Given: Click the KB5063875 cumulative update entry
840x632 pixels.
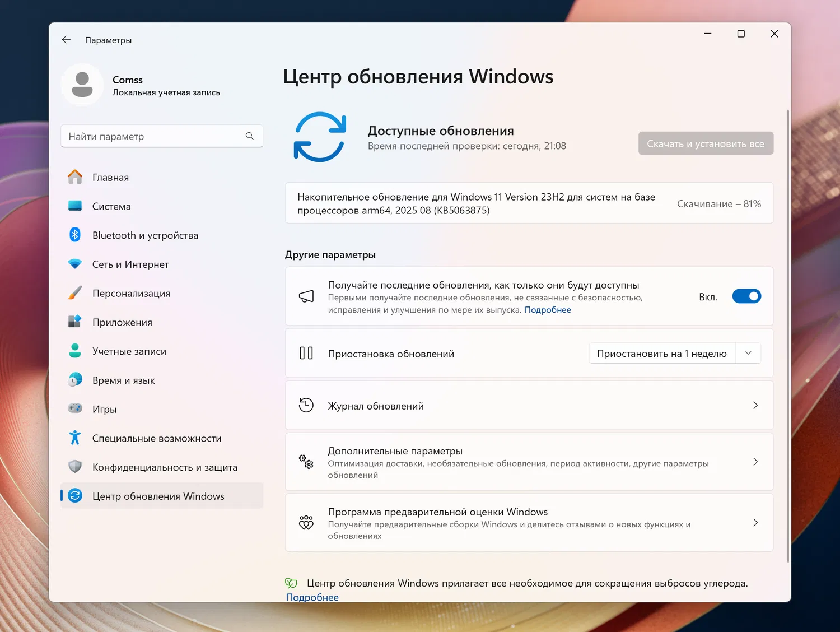Looking at the screenshot, I should point(529,203).
